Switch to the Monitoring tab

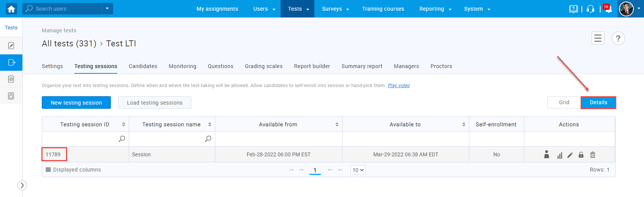click(x=182, y=66)
